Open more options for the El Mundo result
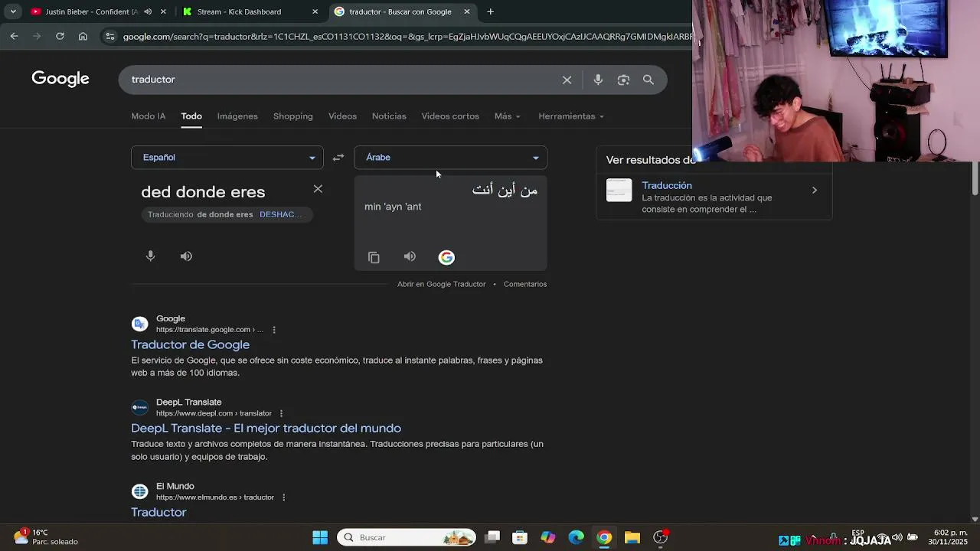The height and width of the screenshot is (551, 980). click(x=283, y=497)
